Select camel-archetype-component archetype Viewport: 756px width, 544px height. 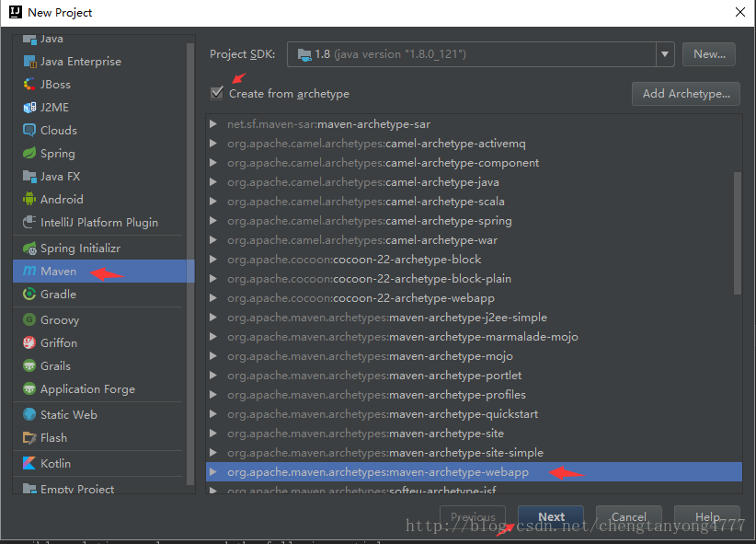[474, 163]
